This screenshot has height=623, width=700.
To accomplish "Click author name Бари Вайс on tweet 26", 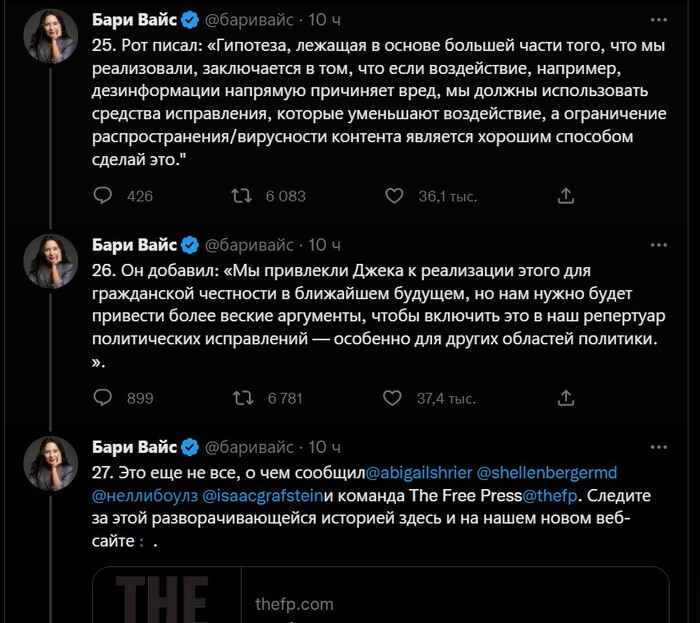I will [x=134, y=245].
